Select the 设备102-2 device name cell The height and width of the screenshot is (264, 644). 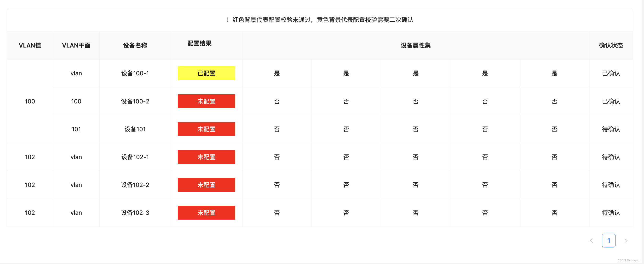point(135,185)
